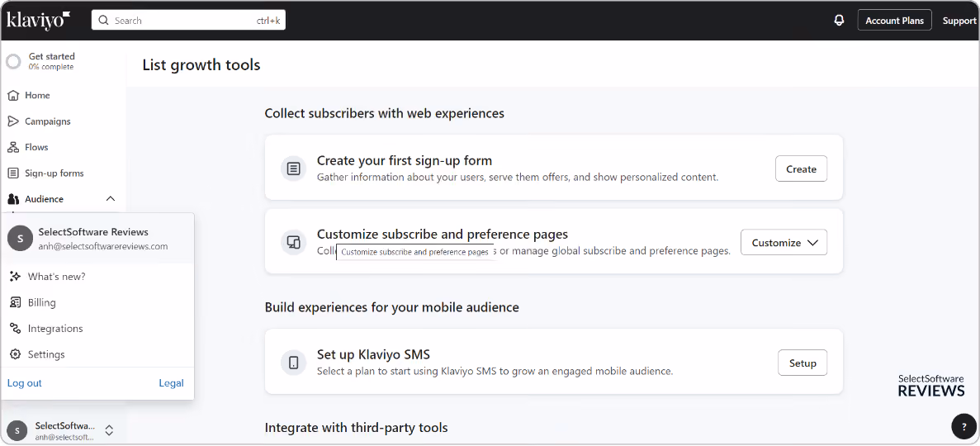Click the Log out link
The image size is (980, 446).
(25, 383)
